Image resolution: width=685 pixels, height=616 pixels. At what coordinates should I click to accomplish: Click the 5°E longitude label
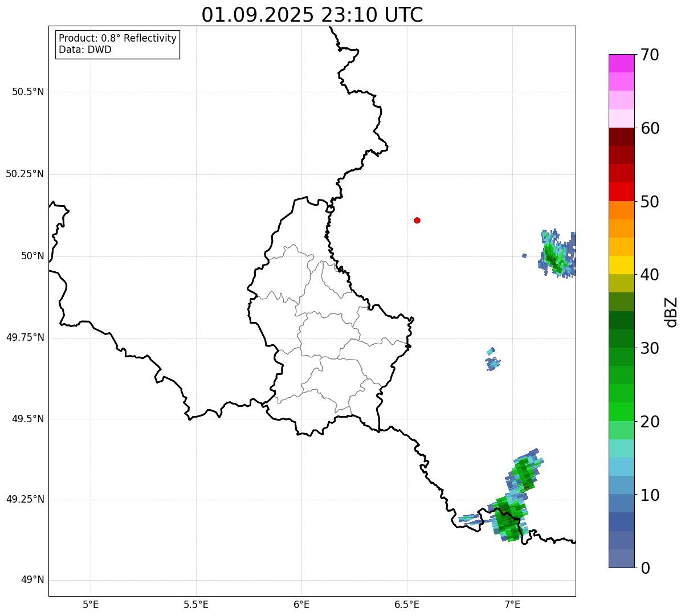point(91,605)
